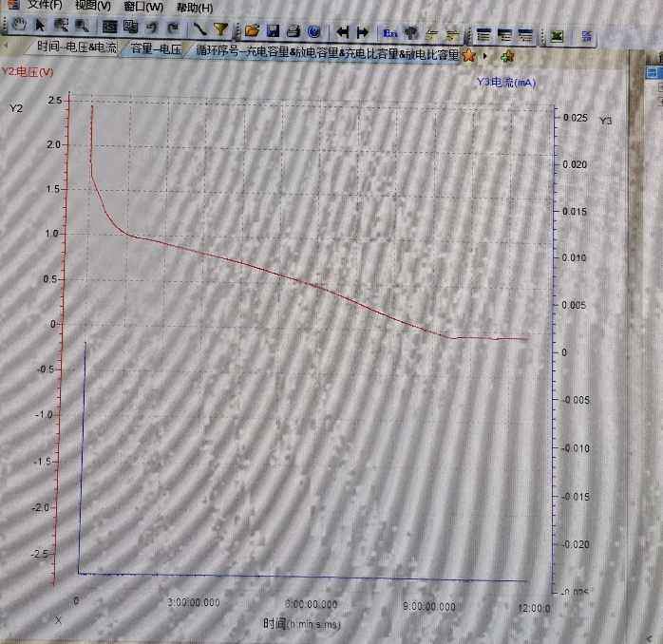Click the blue round refresh icon
Viewport: 663px width, 644px height.
click(x=314, y=31)
